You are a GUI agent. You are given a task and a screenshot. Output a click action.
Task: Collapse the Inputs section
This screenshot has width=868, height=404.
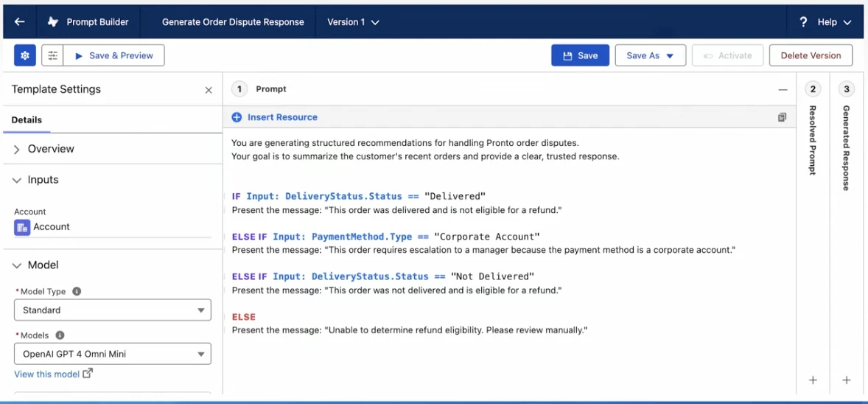(x=17, y=180)
